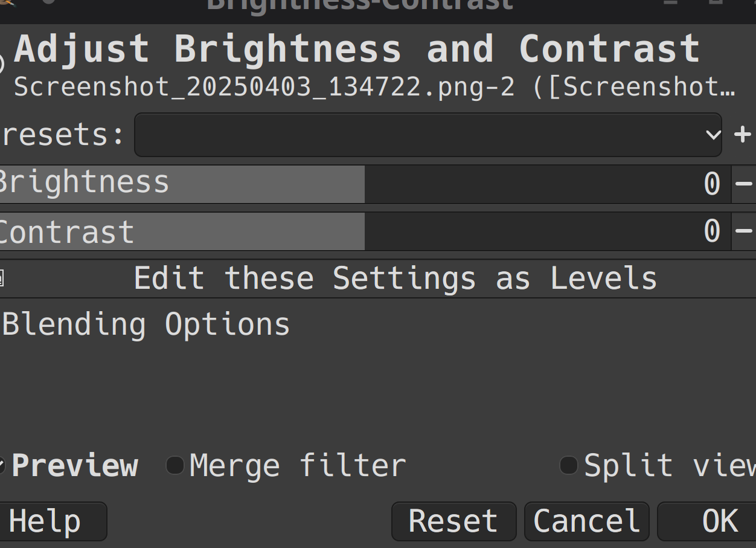
Task: Click the Contrast slider bar
Action: 365,231
